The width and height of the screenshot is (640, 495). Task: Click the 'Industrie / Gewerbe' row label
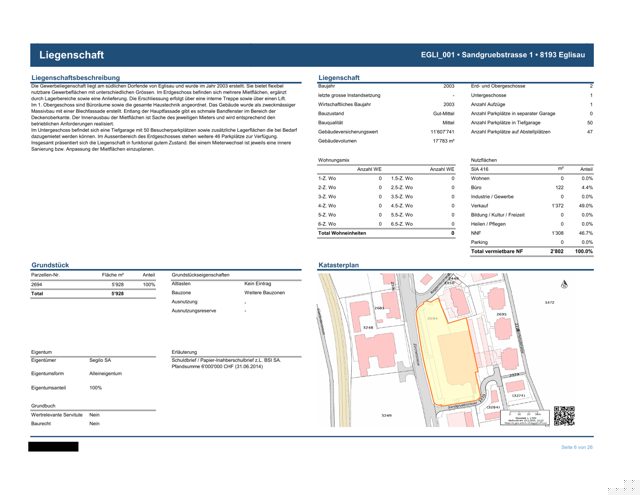492,197
